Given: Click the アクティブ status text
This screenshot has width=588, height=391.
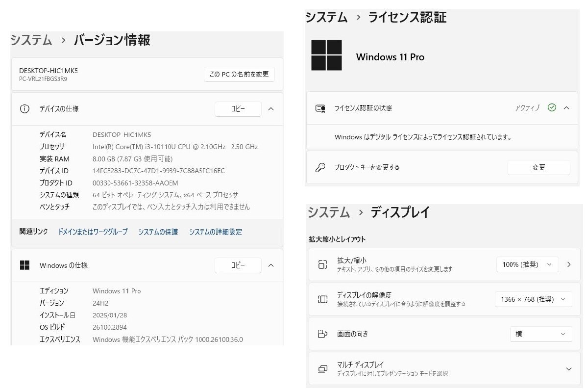Looking at the screenshot, I should point(528,107).
